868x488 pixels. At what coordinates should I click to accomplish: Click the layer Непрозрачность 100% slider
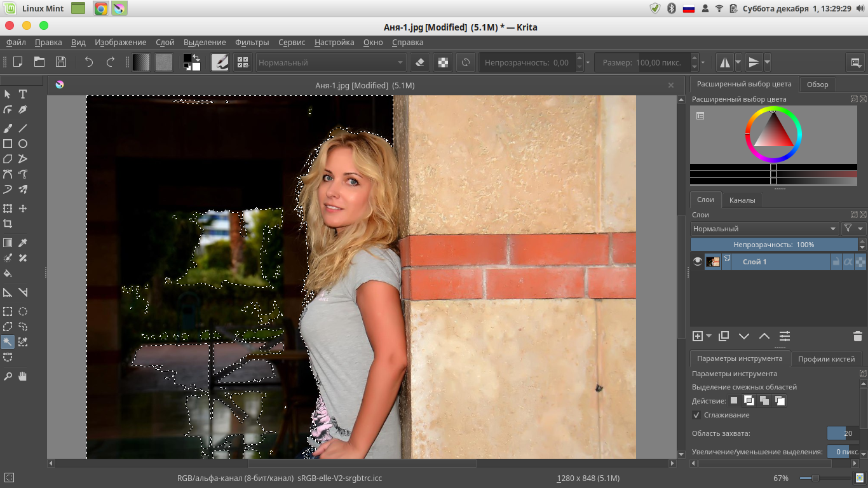coord(773,245)
